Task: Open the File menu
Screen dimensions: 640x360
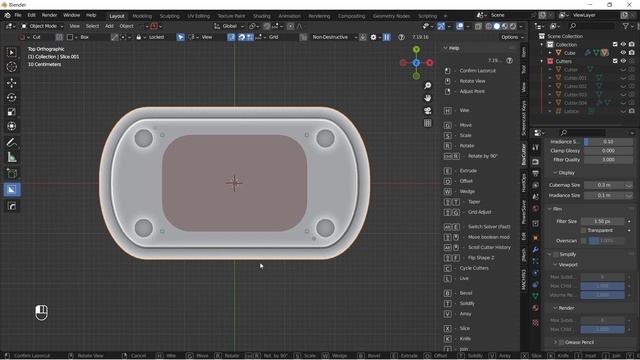Action: (x=18, y=15)
